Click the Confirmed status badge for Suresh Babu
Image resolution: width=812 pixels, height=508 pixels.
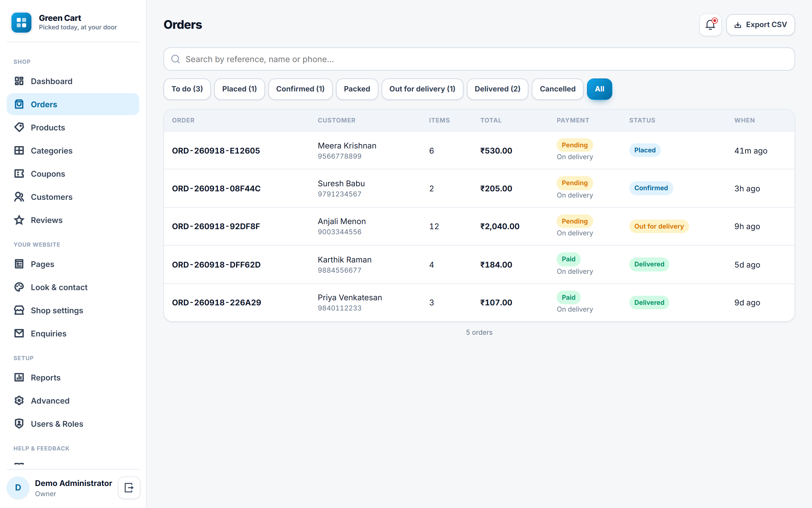tap(651, 188)
